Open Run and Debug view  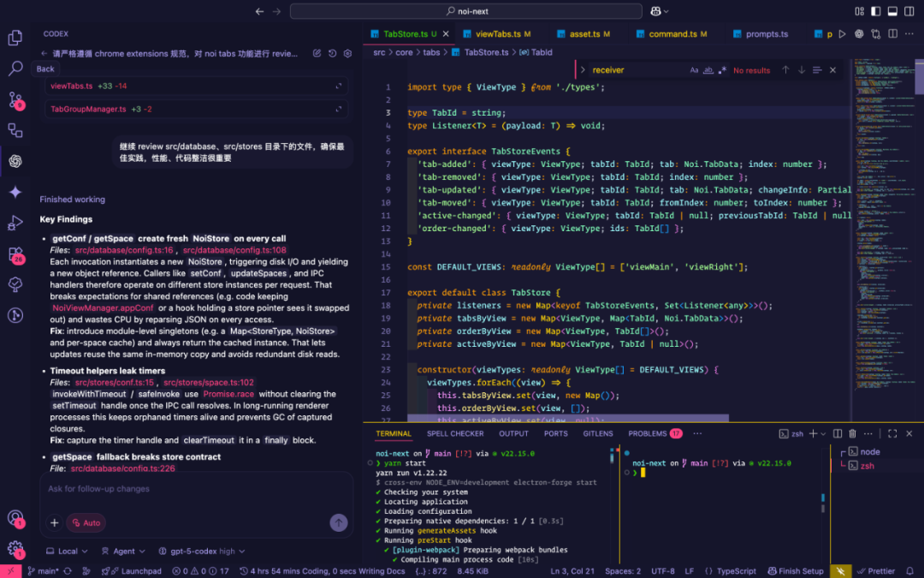[x=15, y=223]
